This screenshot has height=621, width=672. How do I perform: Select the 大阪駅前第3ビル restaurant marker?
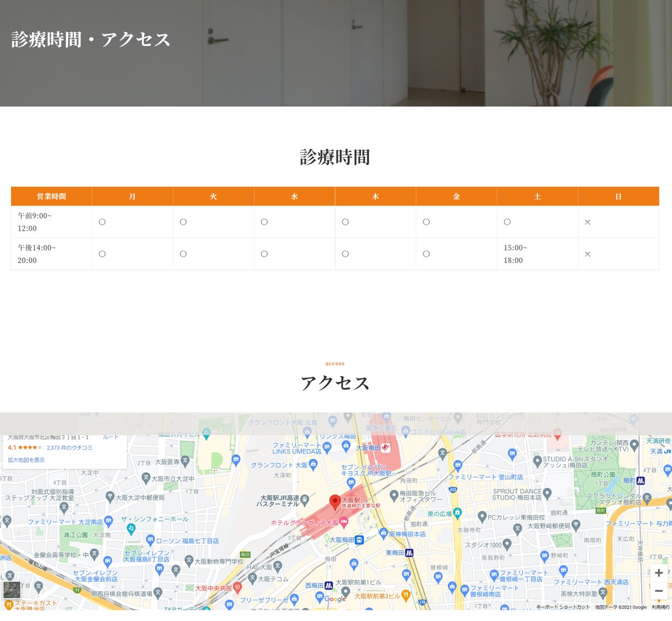pyautogui.click(x=406, y=595)
